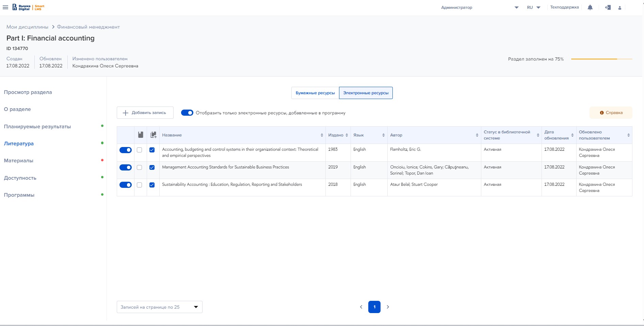The width and height of the screenshot is (644, 326).
Task: Go to previous page arrow
Action: coord(361,307)
